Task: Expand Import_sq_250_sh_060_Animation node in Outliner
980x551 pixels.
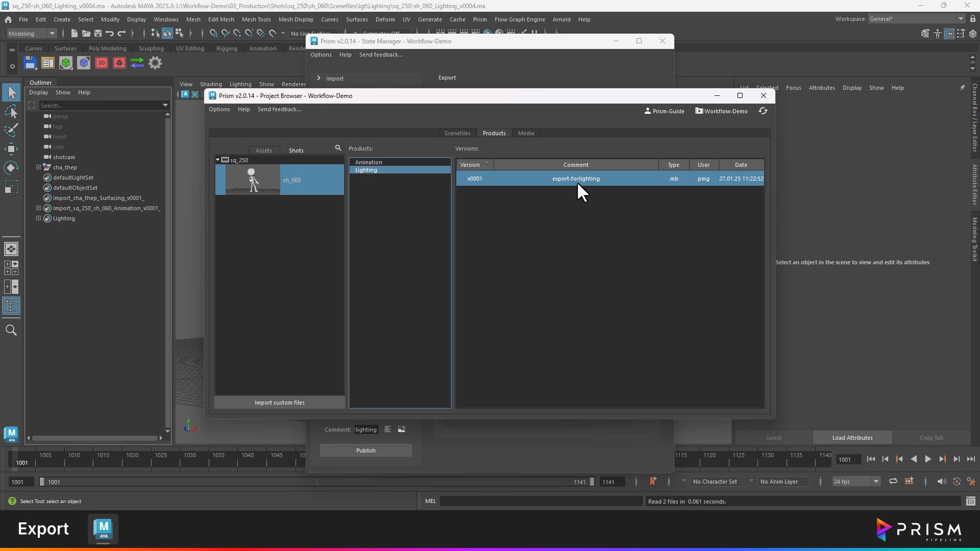Action: [38, 208]
